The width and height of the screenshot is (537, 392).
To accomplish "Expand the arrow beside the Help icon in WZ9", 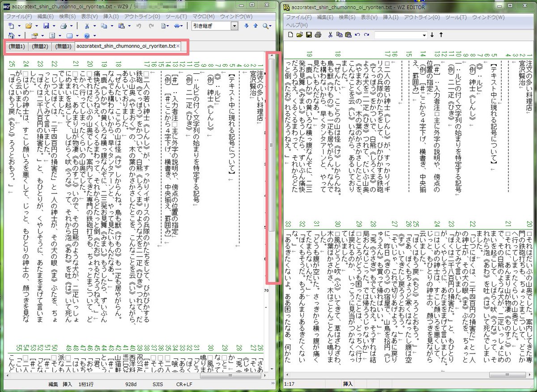I will pos(95,35).
